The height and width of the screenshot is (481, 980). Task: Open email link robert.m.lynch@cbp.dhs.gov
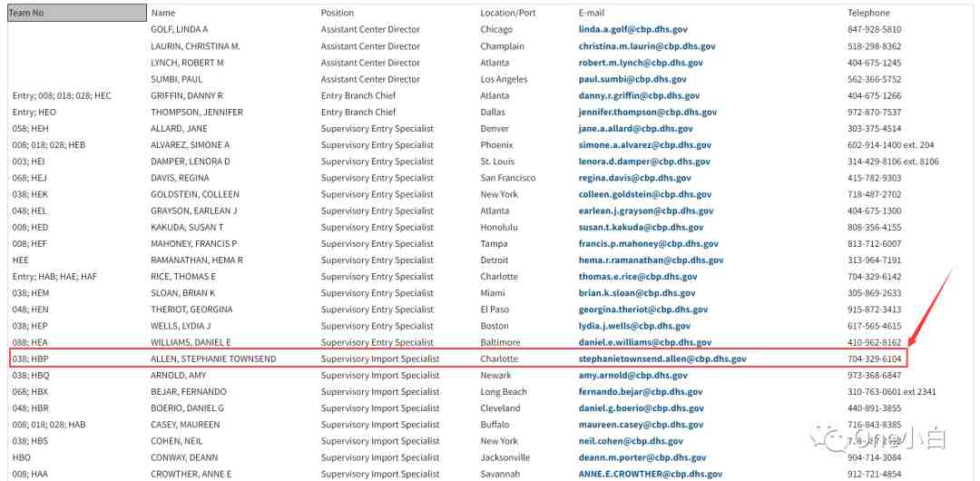pyautogui.click(x=641, y=63)
